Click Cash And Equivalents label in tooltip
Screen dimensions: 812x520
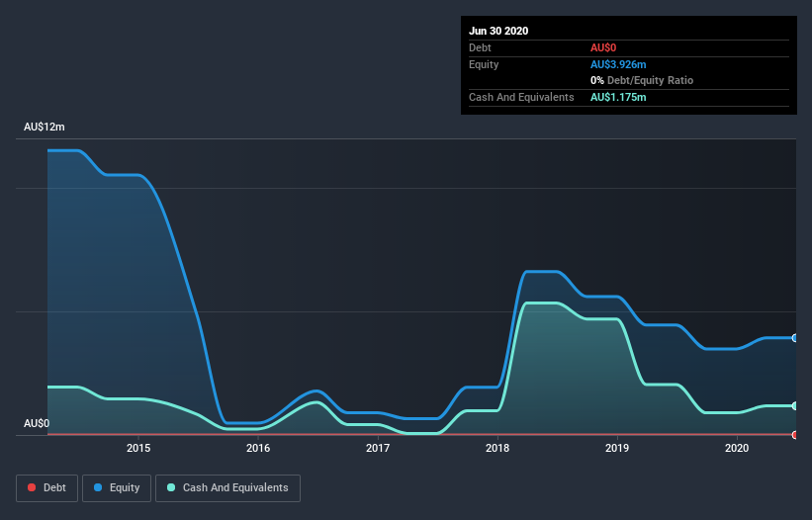(521, 97)
